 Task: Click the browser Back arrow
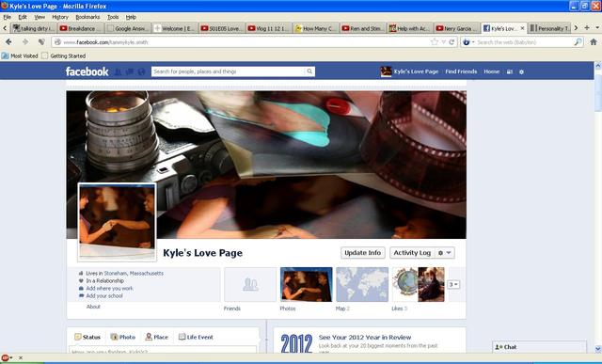click(8, 41)
